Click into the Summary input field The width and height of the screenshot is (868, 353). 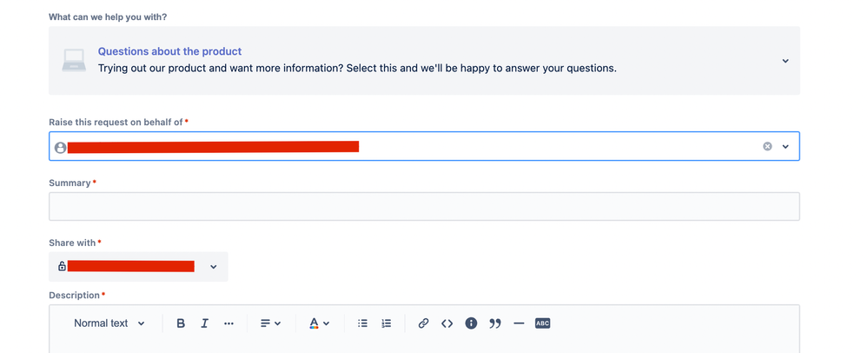pyautogui.click(x=424, y=207)
